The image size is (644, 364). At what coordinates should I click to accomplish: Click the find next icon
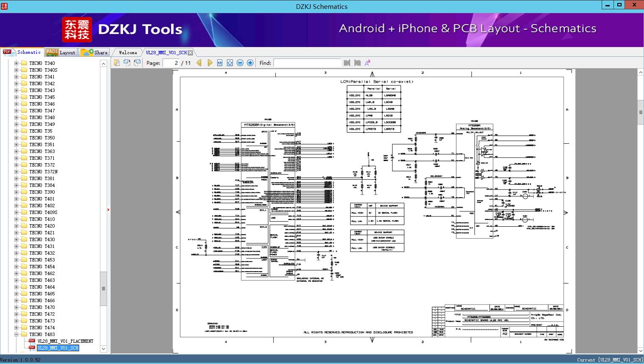(x=357, y=63)
